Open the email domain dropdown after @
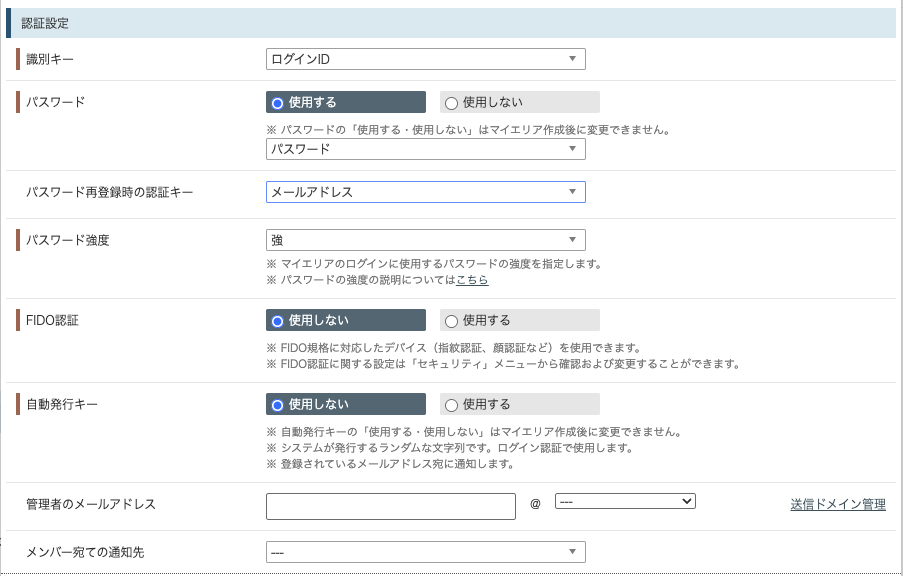The image size is (903, 576). click(625, 501)
